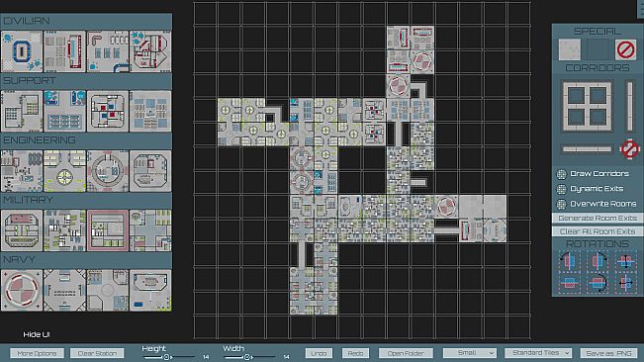Select the third Navy room tile
Image resolution: width=644 pixels, height=362 pixels.
point(108,290)
